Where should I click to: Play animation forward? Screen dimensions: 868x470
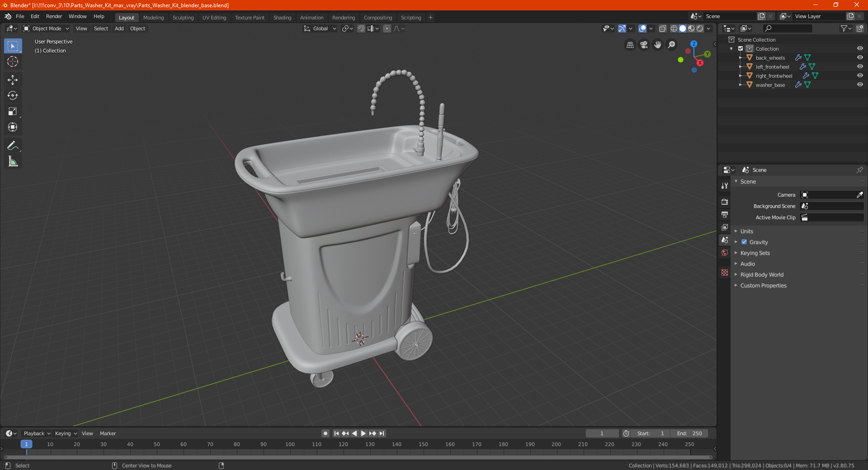363,433
